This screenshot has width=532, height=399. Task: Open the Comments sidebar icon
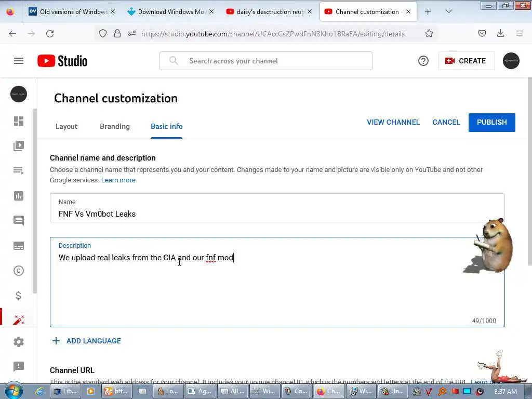tap(19, 220)
